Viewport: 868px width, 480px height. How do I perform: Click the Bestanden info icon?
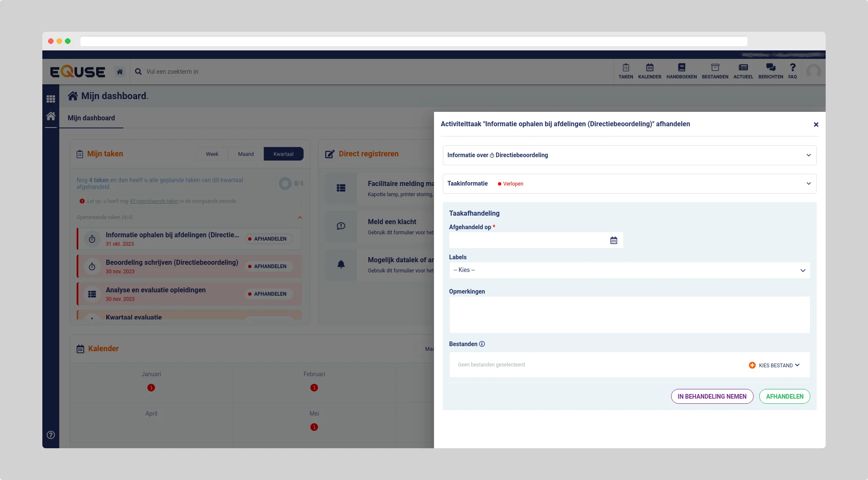(x=482, y=344)
